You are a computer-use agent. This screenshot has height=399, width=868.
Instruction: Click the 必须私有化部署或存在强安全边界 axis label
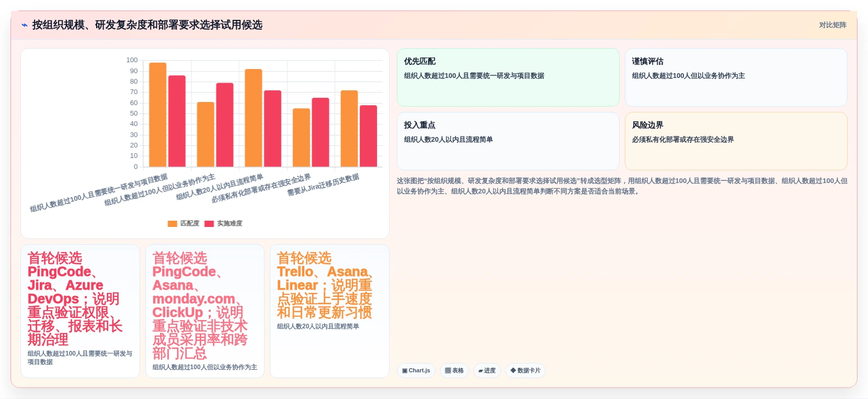(261, 188)
